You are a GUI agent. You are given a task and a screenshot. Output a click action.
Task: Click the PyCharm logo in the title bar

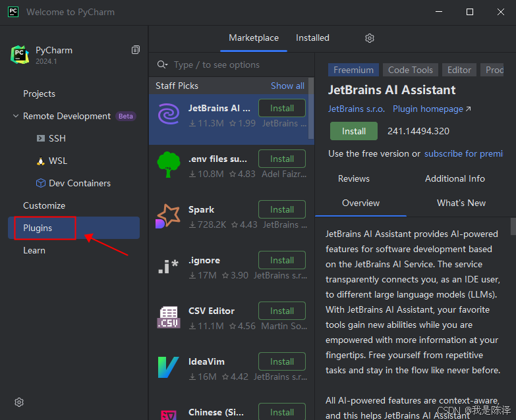pos(13,12)
